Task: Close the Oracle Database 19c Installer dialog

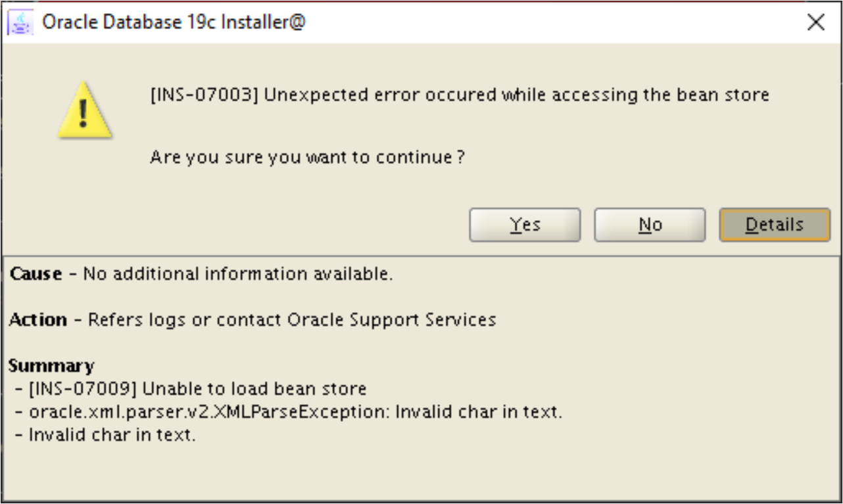Action: click(x=815, y=22)
